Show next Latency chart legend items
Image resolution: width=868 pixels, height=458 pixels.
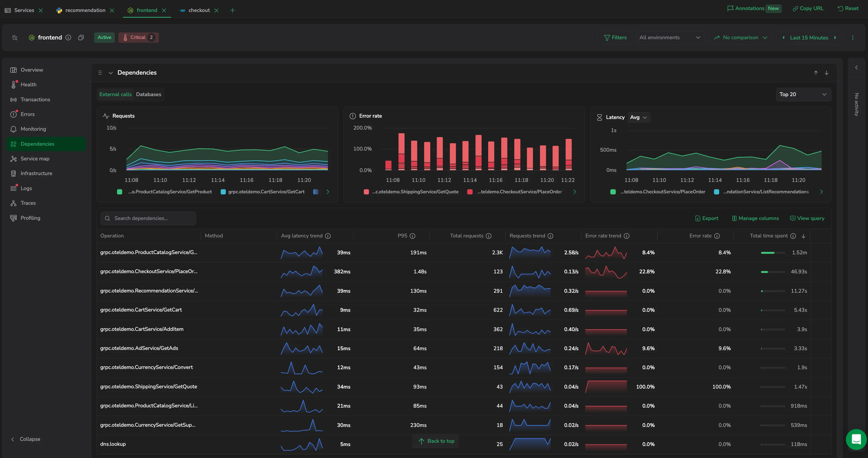click(821, 192)
